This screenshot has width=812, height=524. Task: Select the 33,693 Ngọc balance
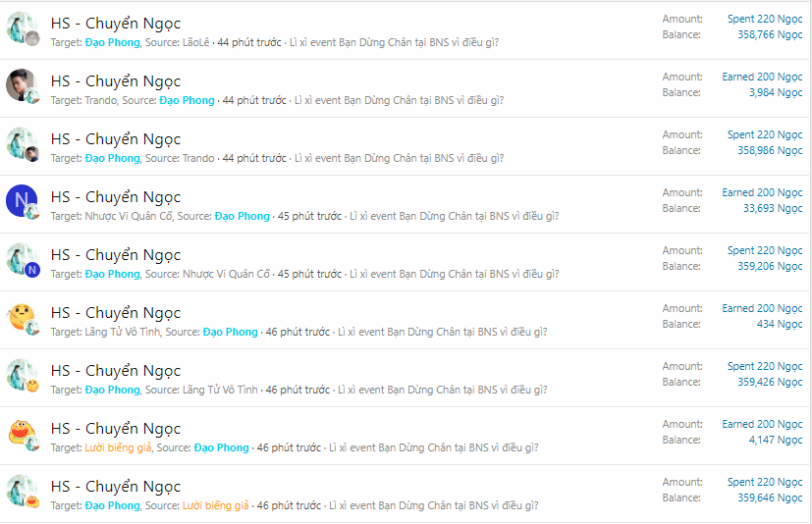click(x=773, y=209)
